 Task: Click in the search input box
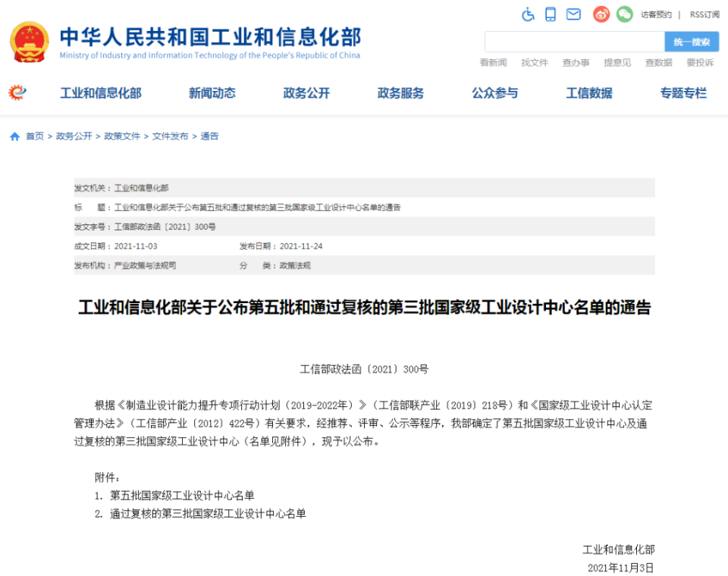pos(575,42)
